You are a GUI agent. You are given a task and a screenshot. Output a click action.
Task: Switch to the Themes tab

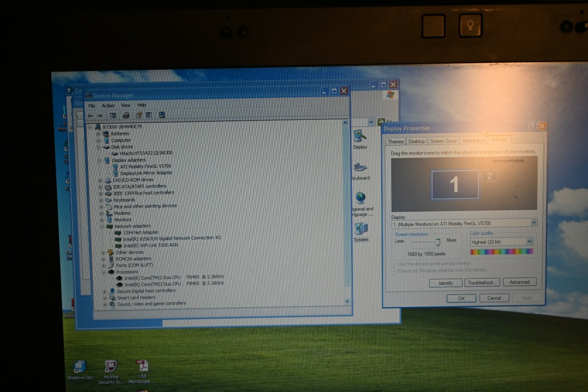pyautogui.click(x=396, y=142)
